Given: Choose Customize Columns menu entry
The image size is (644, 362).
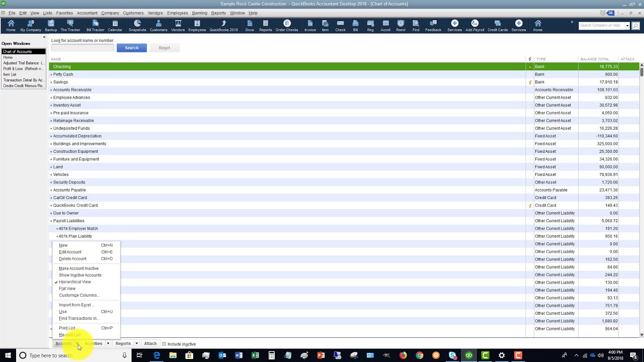Looking at the screenshot, I should 79,295.
